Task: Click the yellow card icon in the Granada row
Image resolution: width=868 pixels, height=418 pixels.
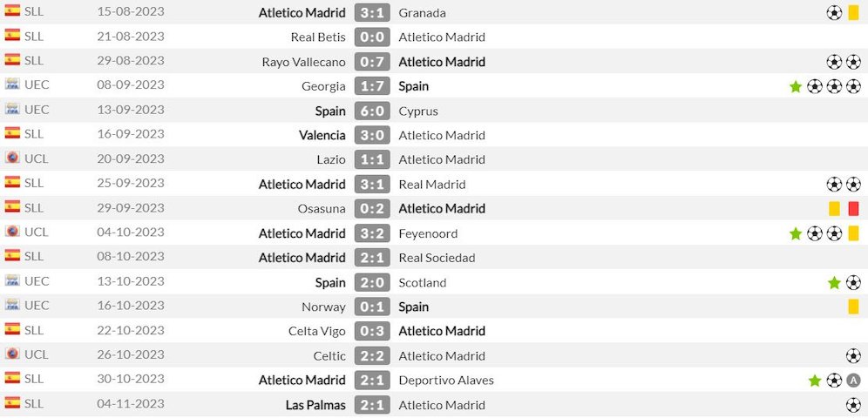Action: (x=853, y=13)
